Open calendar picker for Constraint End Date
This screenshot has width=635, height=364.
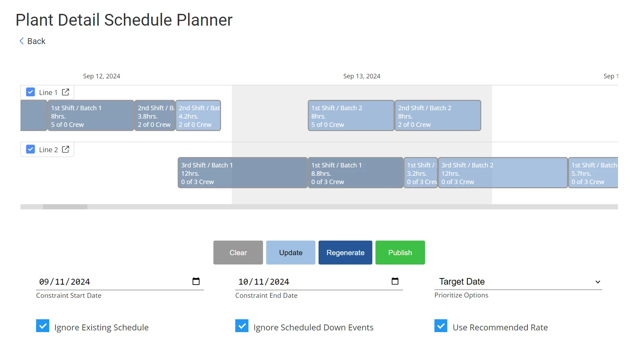pyautogui.click(x=395, y=281)
